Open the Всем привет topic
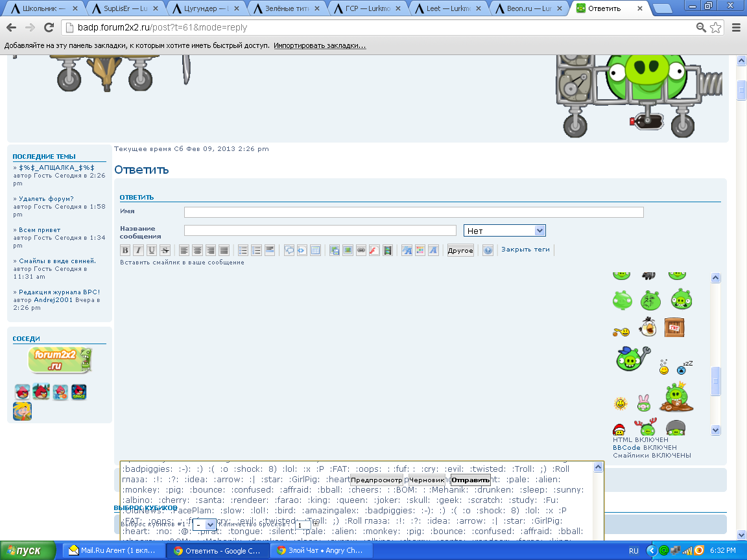Image resolution: width=747 pixels, height=560 pixels. tap(40, 230)
